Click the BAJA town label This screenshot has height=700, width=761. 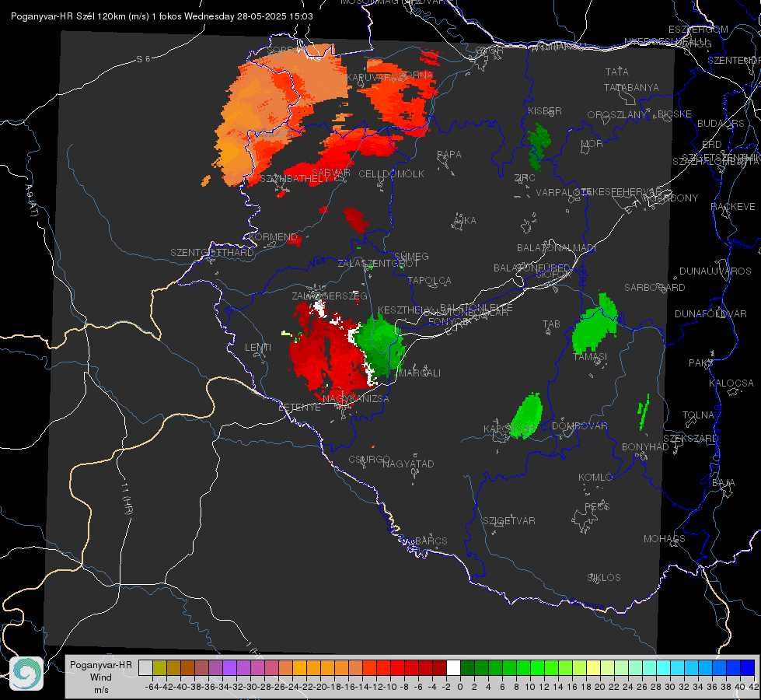pyautogui.click(x=724, y=483)
